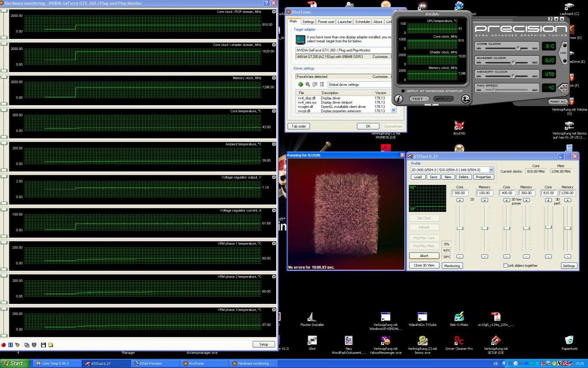Expand the bottom arrow under EVGA monitor panel

(431, 105)
